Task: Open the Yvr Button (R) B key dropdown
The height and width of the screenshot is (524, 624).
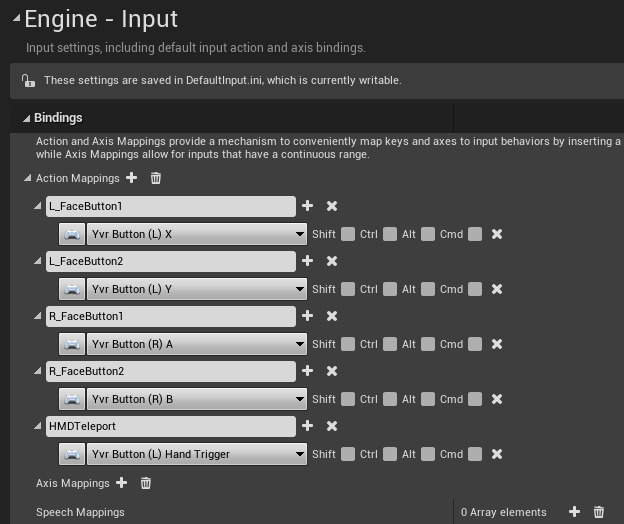Action: [x=196, y=399]
